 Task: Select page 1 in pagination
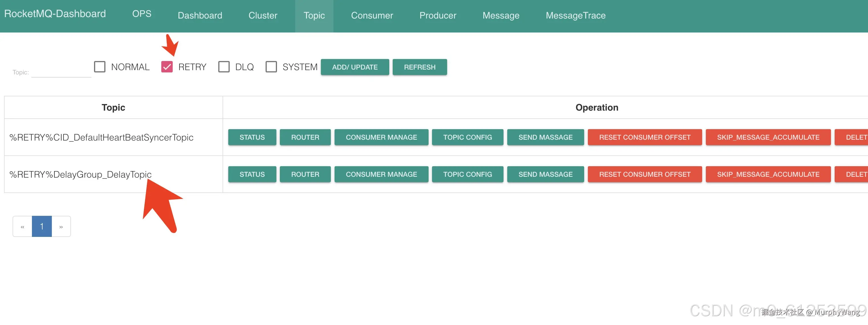42,227
